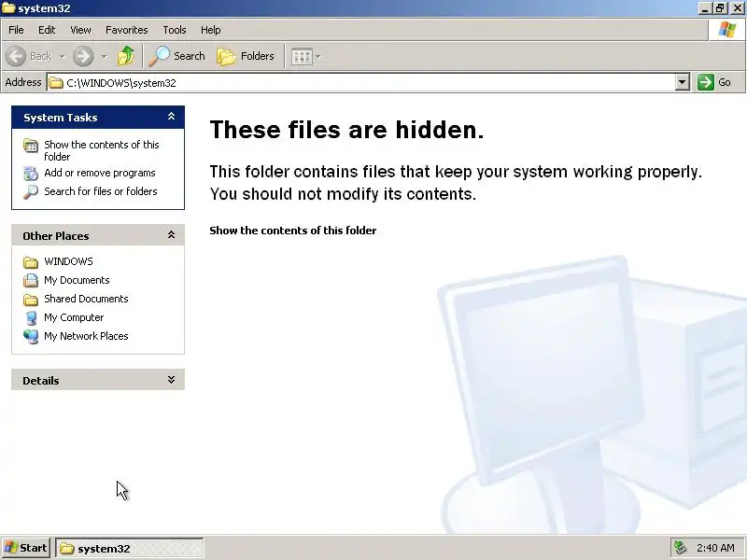Viewport: 747px width, 560px height.
Task: Click the folder icon in address bar
Action: [56, 83]
